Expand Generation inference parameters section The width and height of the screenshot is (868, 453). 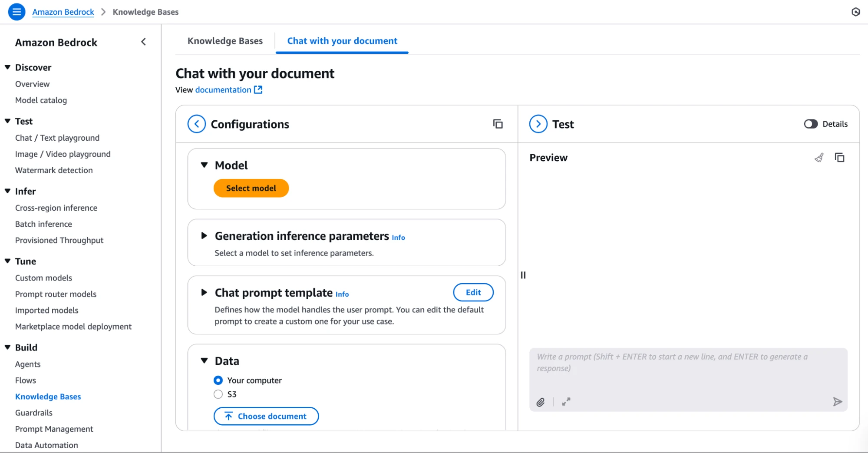pyautogui.click(x=204, y=236)
